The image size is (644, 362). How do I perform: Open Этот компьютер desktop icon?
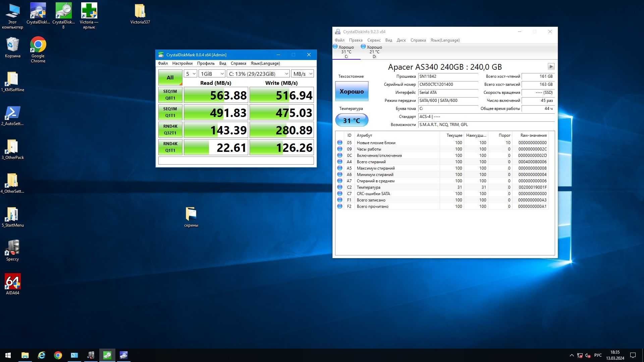tap(12, 16)
